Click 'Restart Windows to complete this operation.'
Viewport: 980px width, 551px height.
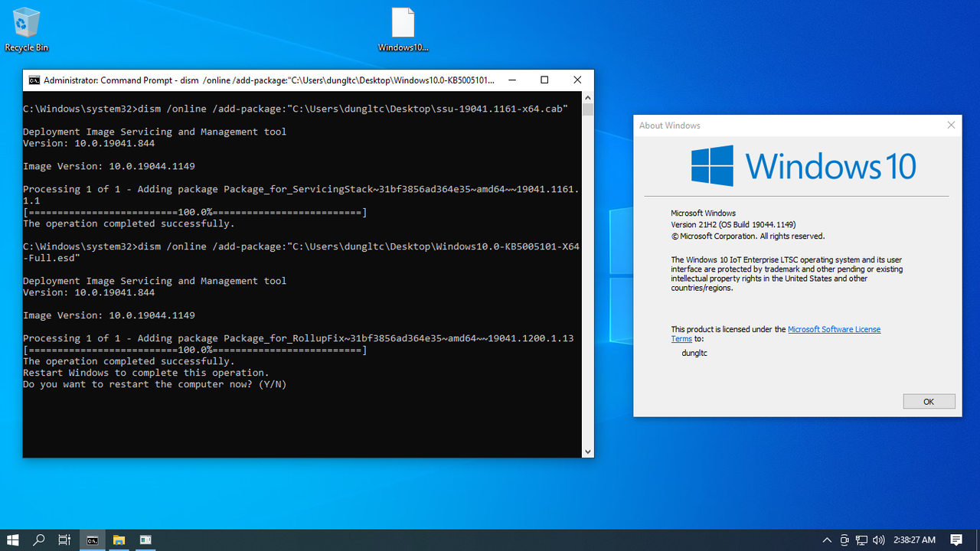[x=146, y=373]
